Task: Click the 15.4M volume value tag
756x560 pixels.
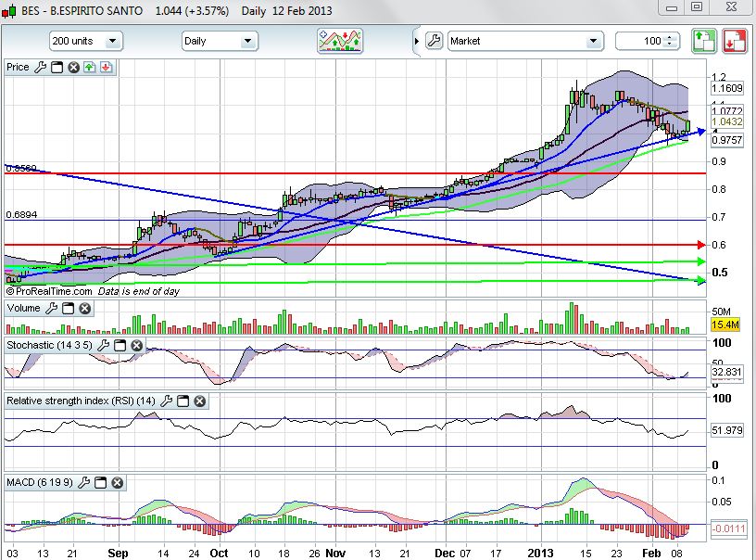Action: coord(725,325)
